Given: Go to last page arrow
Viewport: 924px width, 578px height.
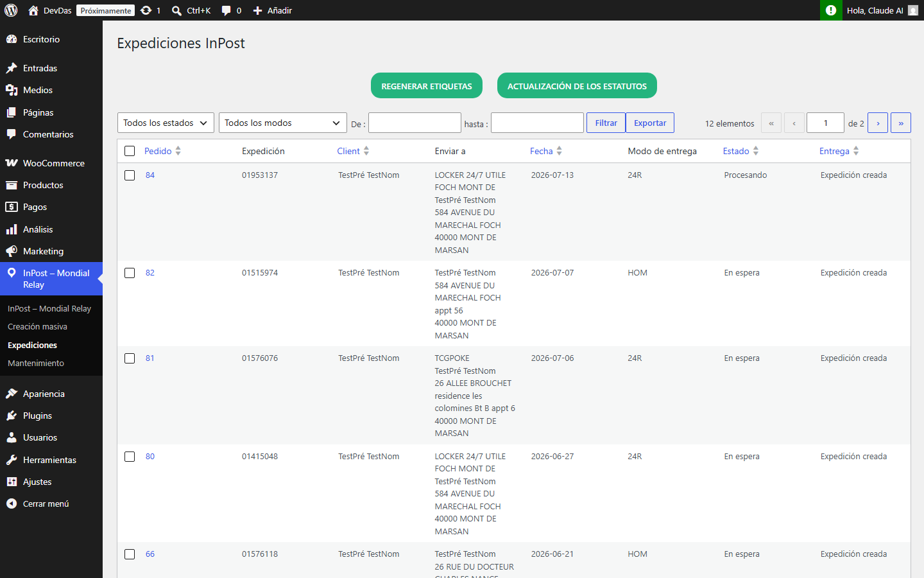Looking at the screenshot, I should pyautogui.click(x=901, y=123).
